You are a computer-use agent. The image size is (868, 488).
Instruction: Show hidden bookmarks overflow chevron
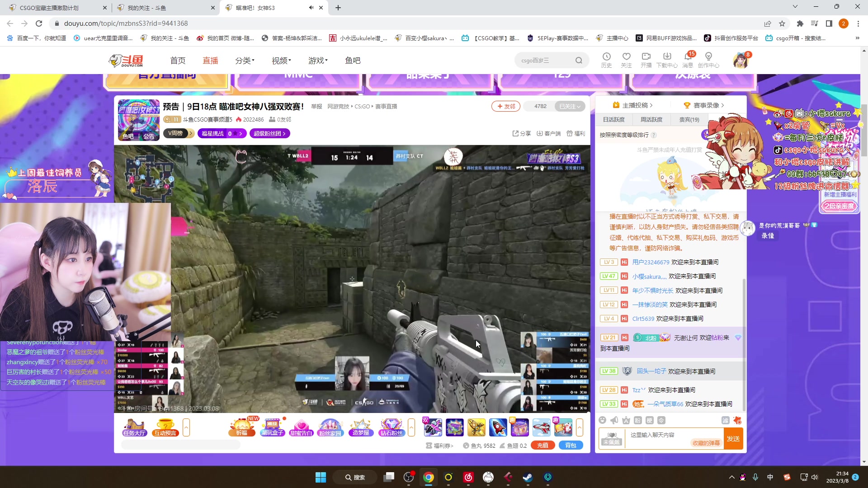858,38
